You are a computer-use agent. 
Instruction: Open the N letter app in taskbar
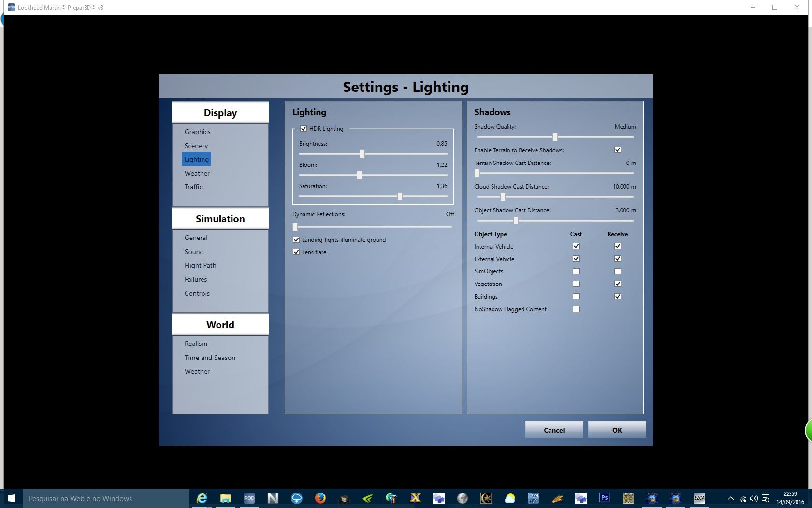[273, 498]
